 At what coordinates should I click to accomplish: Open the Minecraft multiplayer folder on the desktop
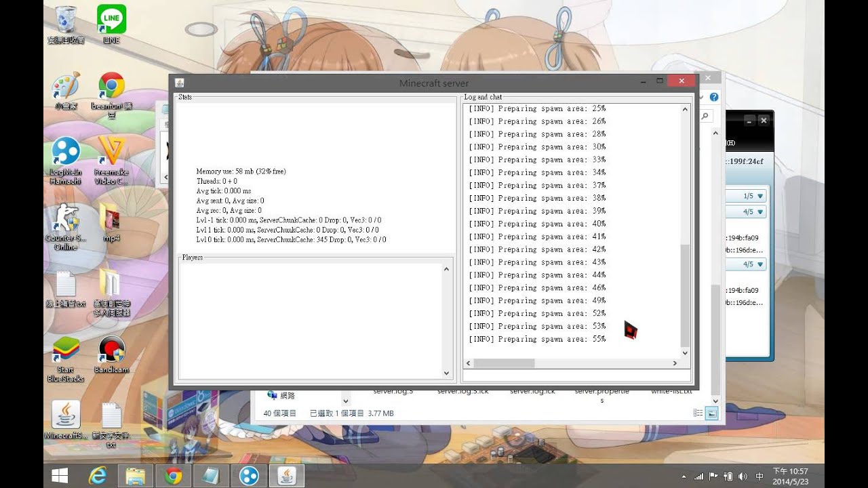(111, 293)
